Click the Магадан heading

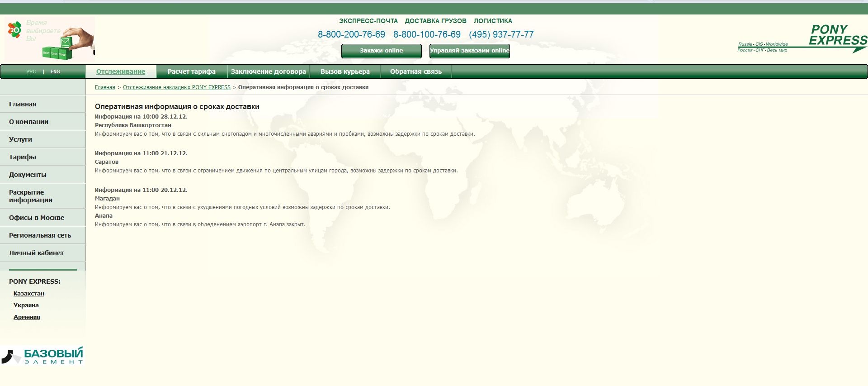[x=107, y=199]
